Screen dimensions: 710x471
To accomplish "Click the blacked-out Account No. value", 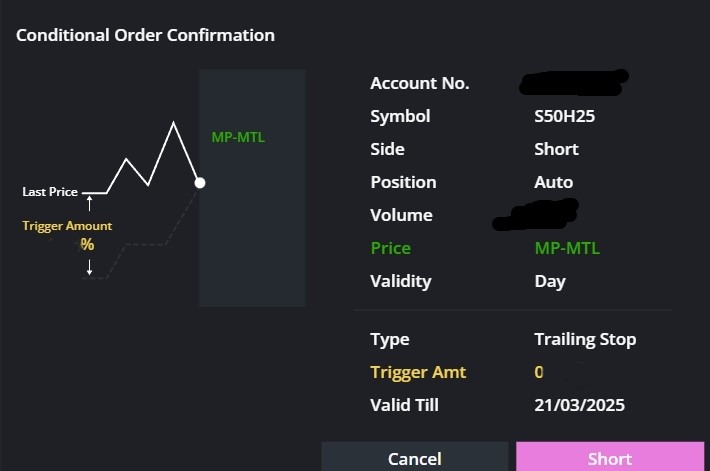I will click(574, 82).
